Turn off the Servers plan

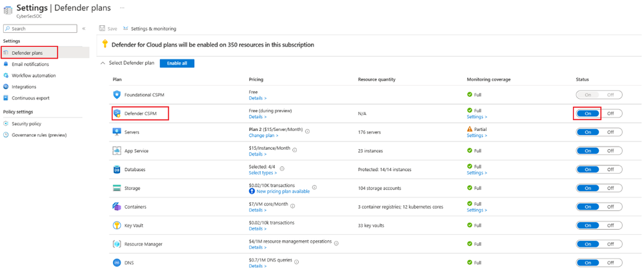click(610, 132)
